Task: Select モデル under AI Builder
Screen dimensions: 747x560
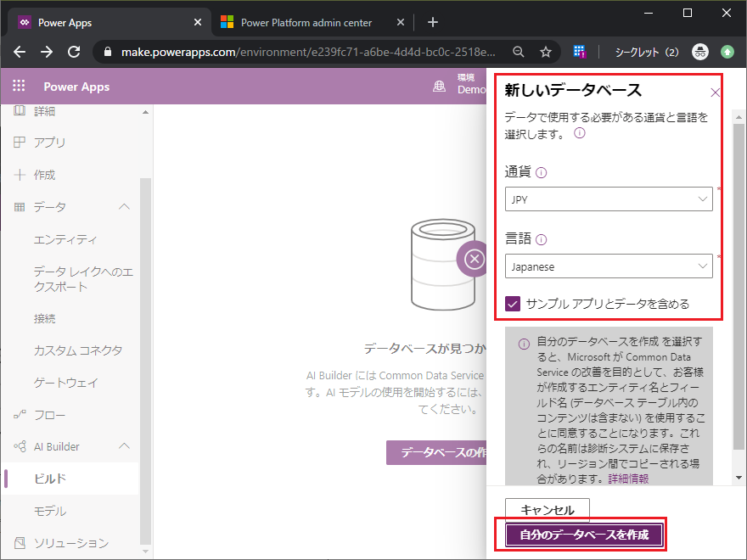Action: coord(50,511)
